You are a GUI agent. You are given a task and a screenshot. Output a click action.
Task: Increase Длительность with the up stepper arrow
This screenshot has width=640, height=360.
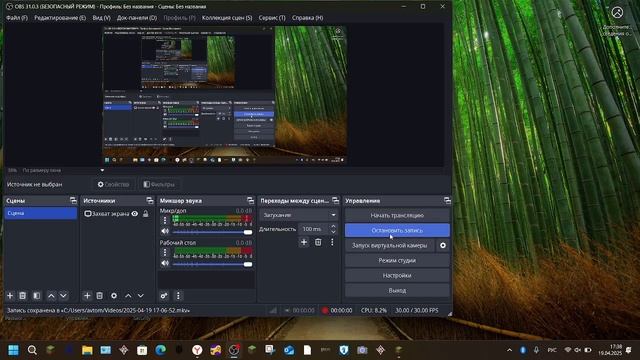333,226
